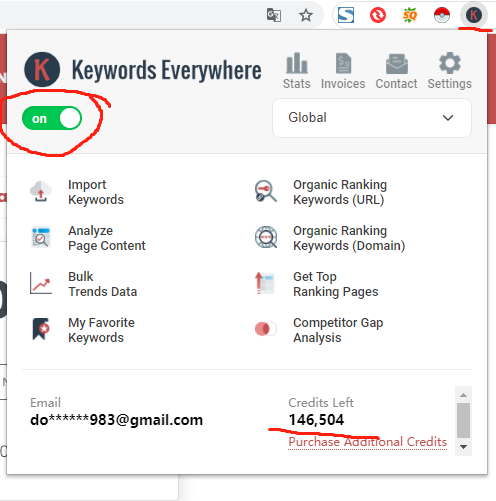Open Organic Ranking Keywords (Domain)

pyautogui.click(x=349, y=238)
